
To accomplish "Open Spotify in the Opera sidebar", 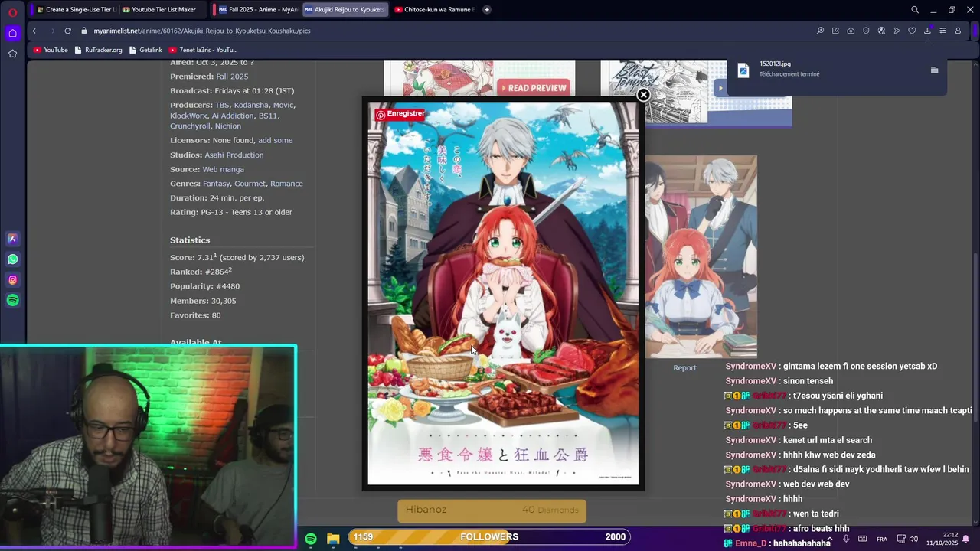I will [12, 301].
